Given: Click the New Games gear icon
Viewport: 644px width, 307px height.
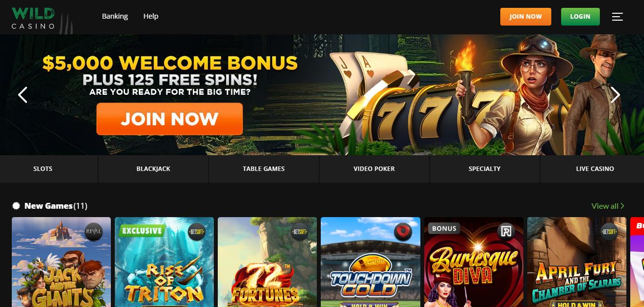Looking at the screenshot, I should coord(16,206).
